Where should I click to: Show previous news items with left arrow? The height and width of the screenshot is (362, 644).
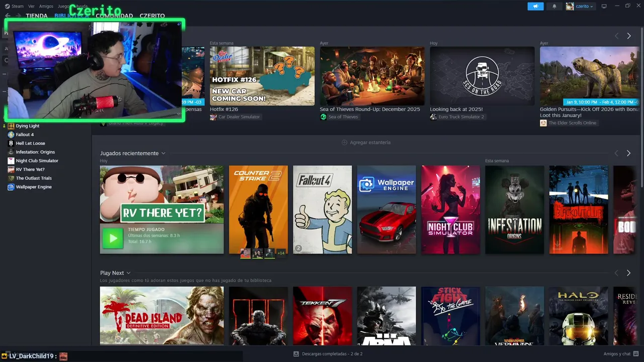(616, 36)
